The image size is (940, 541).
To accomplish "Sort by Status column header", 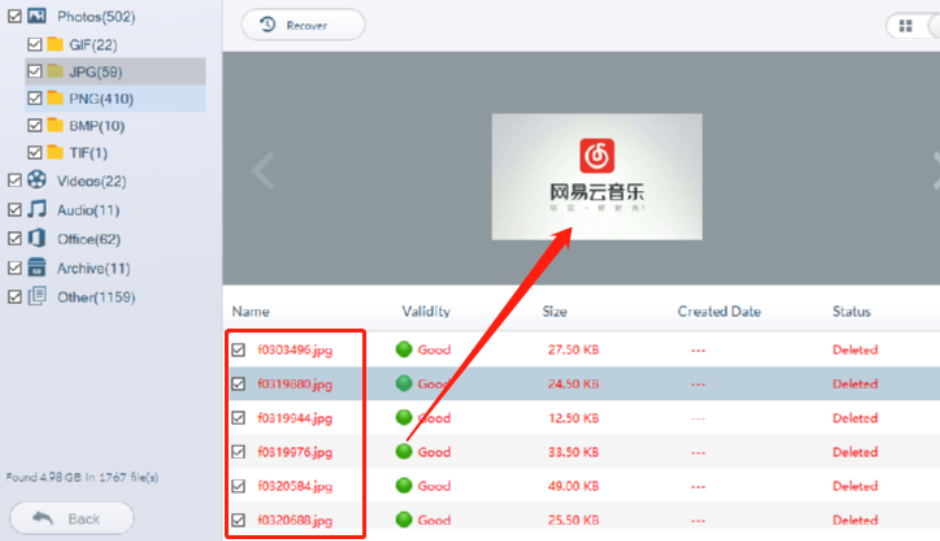I will pos(851,311).
